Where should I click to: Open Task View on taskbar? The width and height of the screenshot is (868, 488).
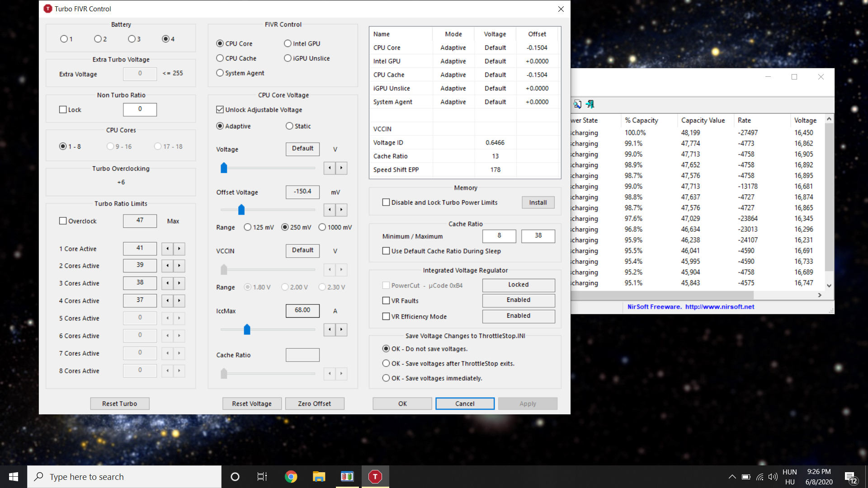[x=262, y=477]
